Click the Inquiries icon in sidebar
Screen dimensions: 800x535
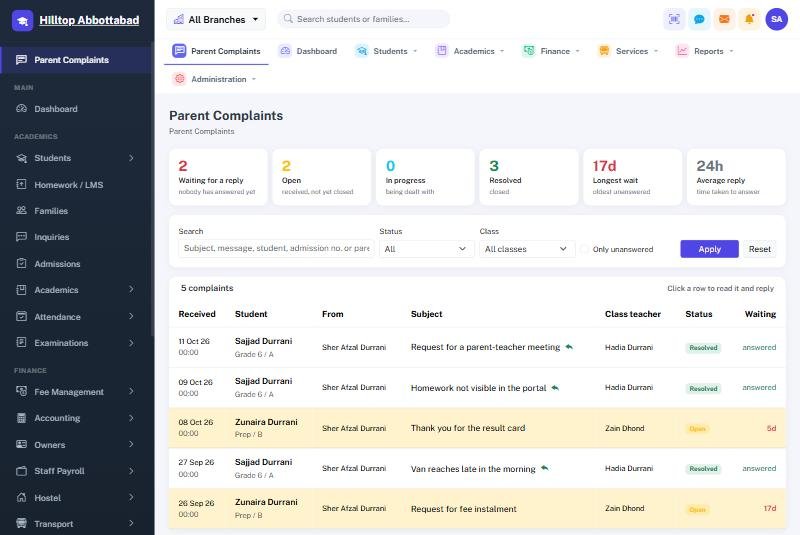21,237
